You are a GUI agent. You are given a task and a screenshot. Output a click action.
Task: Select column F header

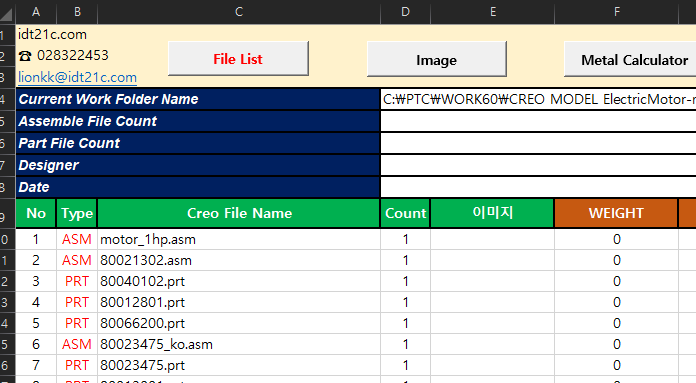pos(617,12)
